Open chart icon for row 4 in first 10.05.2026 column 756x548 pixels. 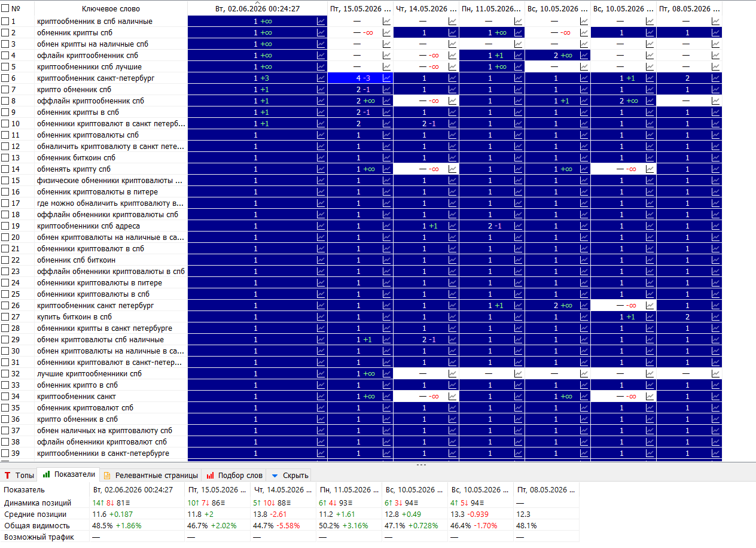click(x=584, y=55)
